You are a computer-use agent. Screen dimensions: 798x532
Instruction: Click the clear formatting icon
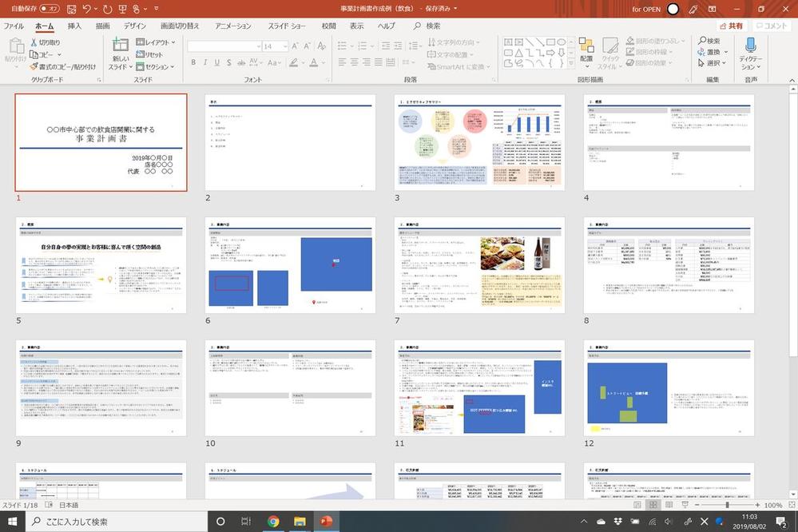tap(322, 46)
